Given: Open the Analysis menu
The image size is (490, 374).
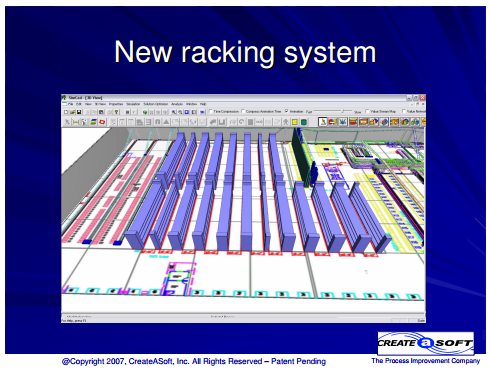Looking at the screenshot, I should click(x=177, y=104).
